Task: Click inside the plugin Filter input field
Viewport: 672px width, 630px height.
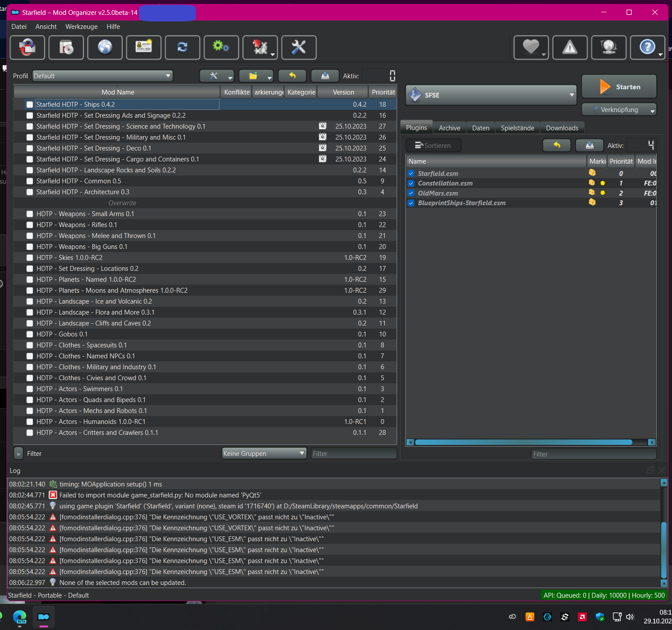Action: (x=593, y=454)
